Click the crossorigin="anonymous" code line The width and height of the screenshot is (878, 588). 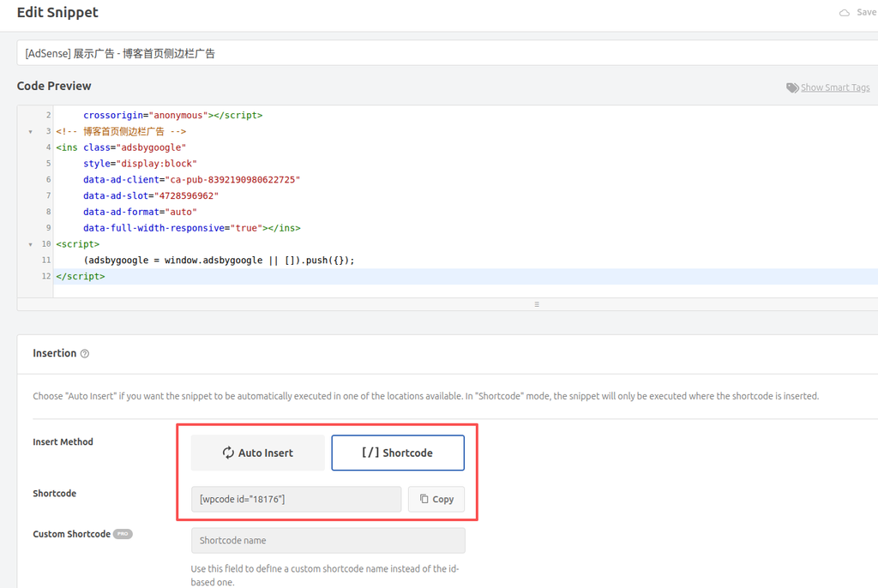(x=172, y=116)
